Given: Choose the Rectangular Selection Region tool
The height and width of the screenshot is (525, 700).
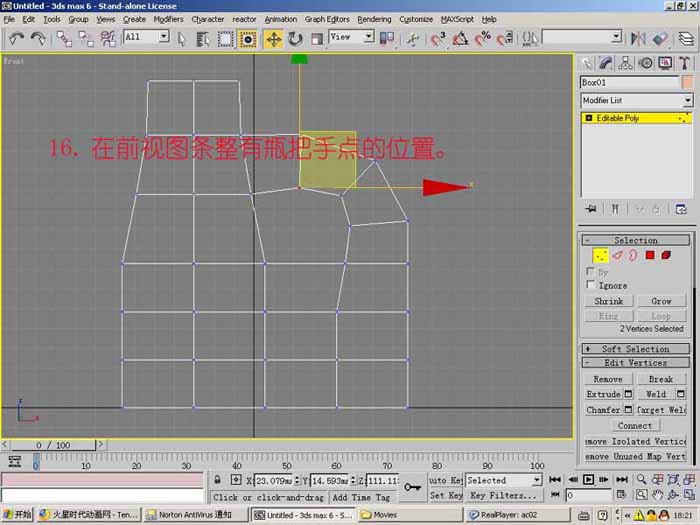Looking at the screenshot, I should click(x=225, y=39).
